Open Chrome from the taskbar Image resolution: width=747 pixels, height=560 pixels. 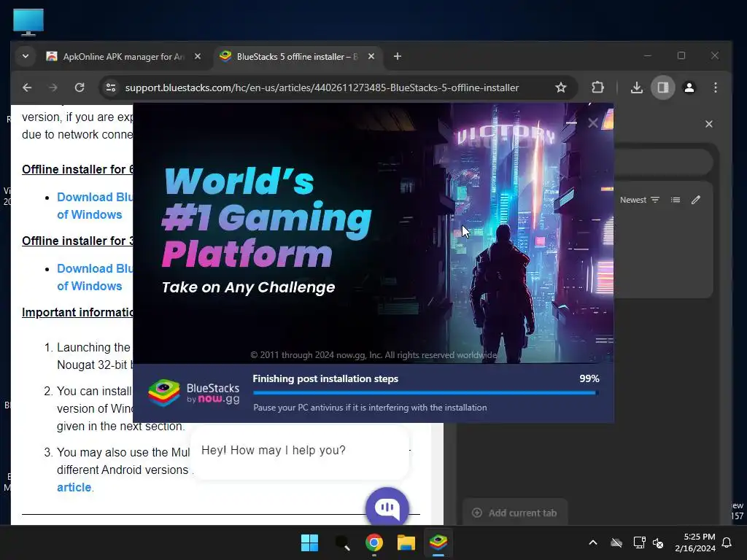[x=374, y=542]
